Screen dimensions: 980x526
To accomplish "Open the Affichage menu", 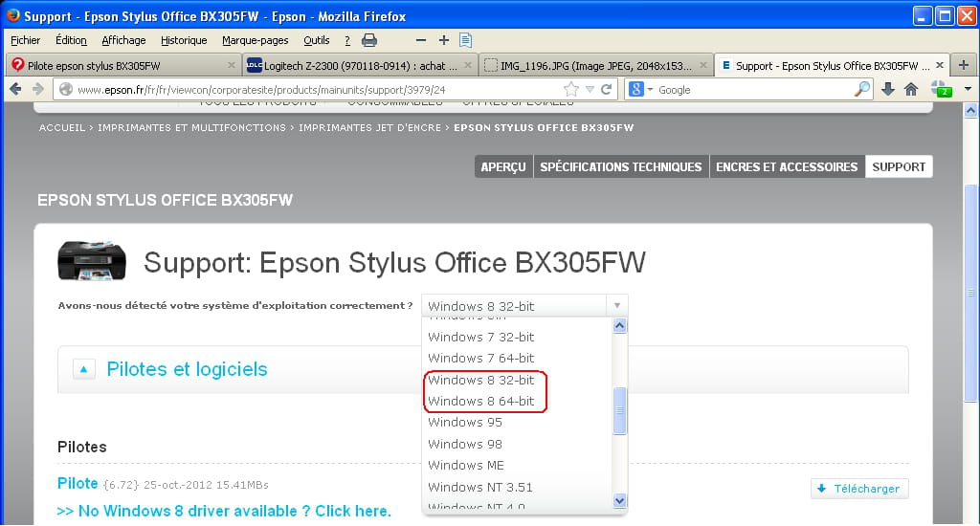I will pyautogui.click(x=123, y=40).
